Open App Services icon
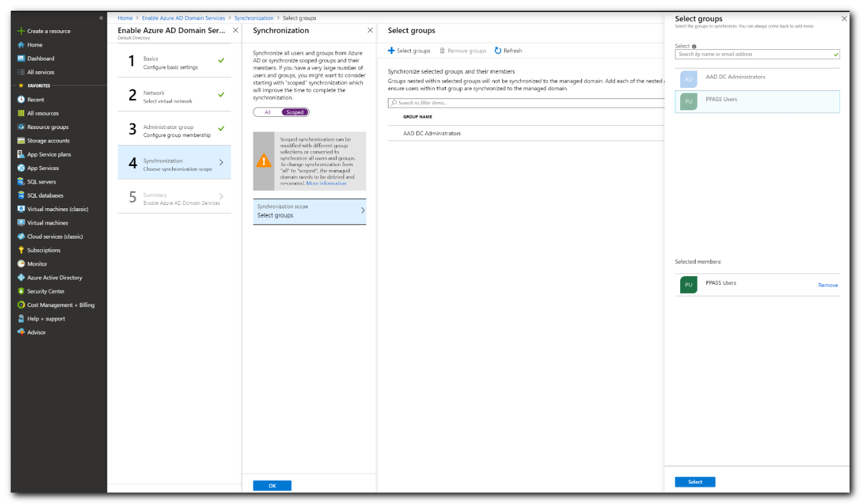This screenshot has height=504, width=861. [21, 168]
